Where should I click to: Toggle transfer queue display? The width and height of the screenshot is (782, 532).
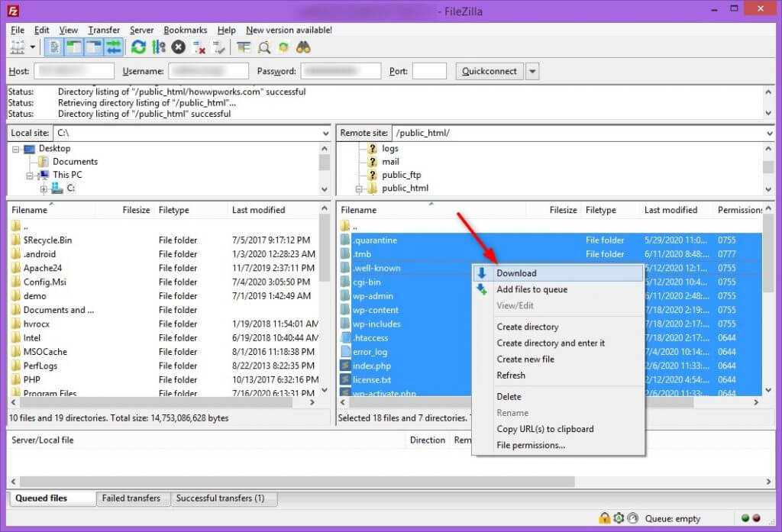click(113, 47)
